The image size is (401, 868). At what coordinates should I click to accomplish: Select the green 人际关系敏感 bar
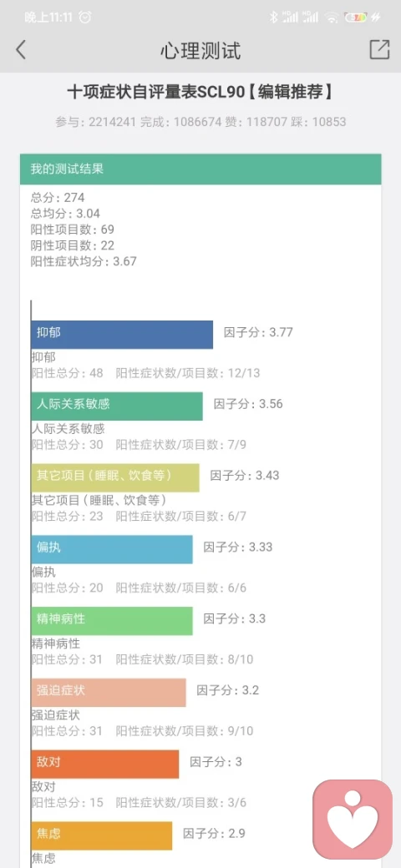(117, 406)
